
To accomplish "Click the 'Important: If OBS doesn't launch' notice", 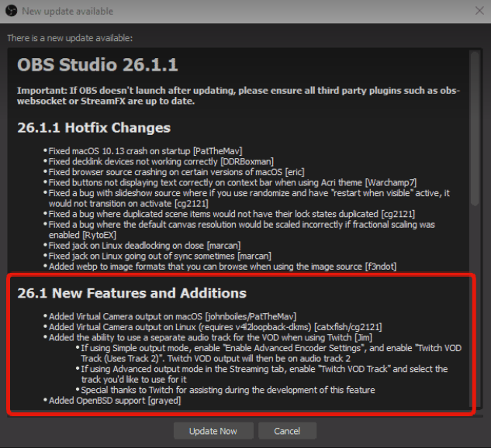I will click(x=238, y=96).
